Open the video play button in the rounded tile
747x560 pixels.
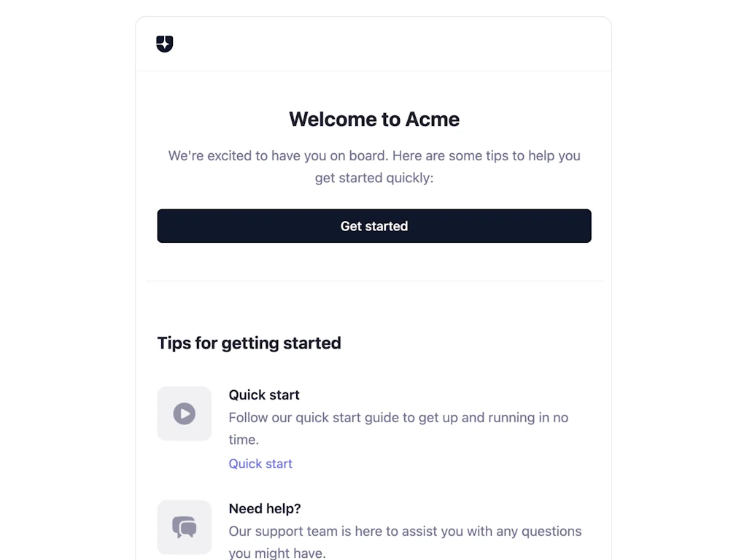(184, 413)
